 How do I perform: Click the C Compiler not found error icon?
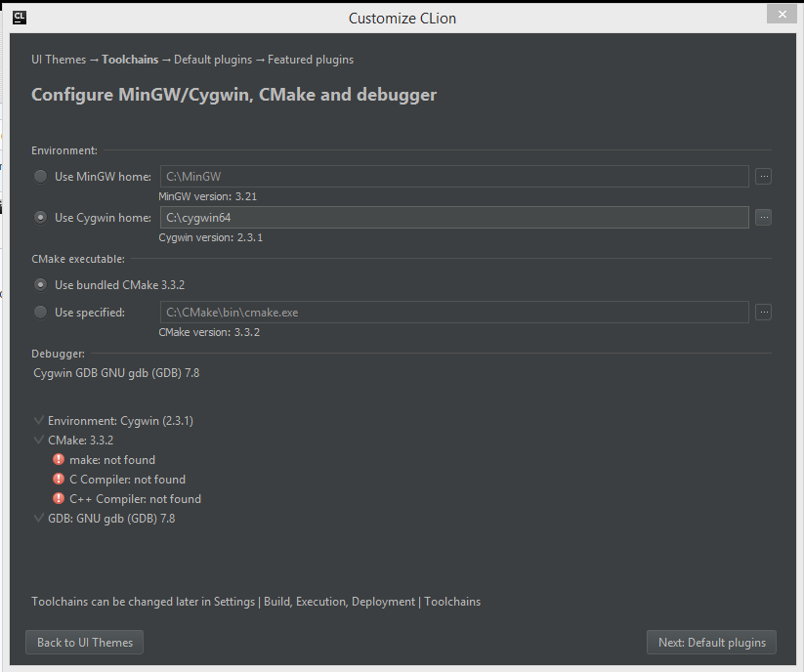59,479
